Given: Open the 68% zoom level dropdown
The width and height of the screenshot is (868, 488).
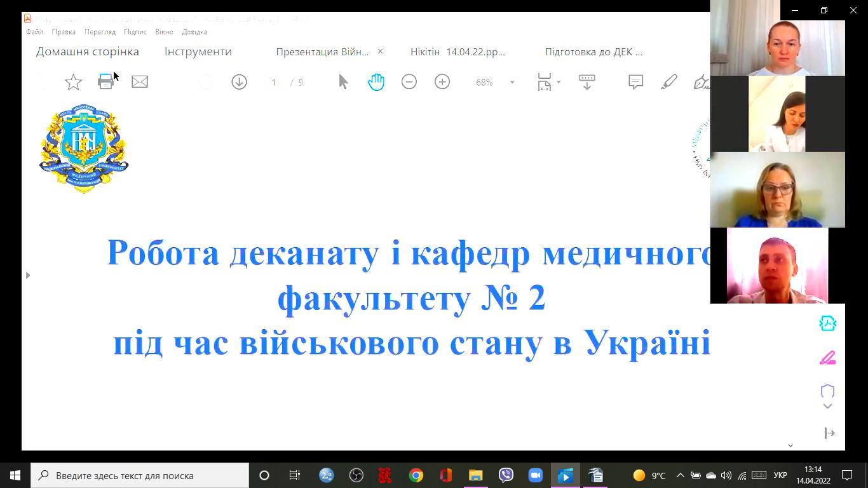Looking at the screenshot, I should click(512, 83).
